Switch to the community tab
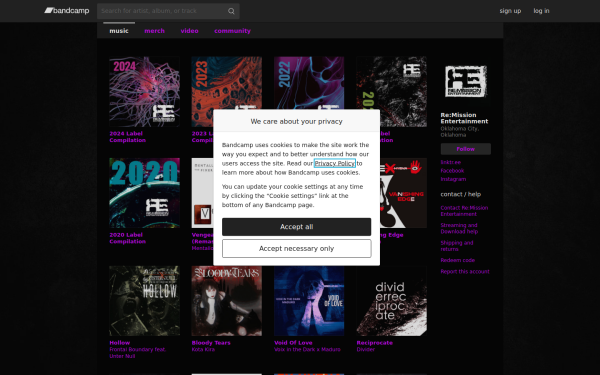The width and height of the screenshot is (600, 375). click(x=232, y=31)
